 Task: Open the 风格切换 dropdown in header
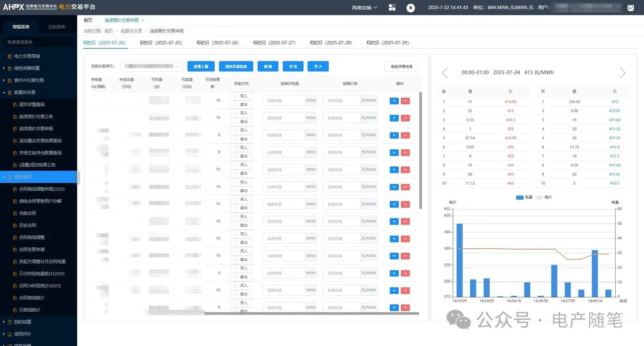pos(364,7)
